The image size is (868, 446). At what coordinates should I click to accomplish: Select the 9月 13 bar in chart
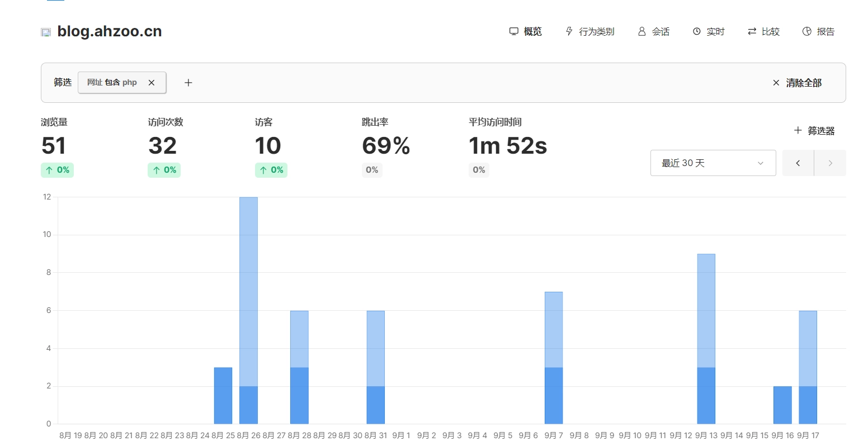click(706, 339)
